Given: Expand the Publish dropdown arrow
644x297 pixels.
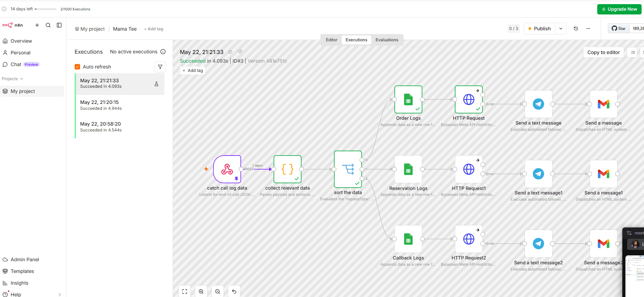Looking at the screenshot, I should [x=561, y=29].
